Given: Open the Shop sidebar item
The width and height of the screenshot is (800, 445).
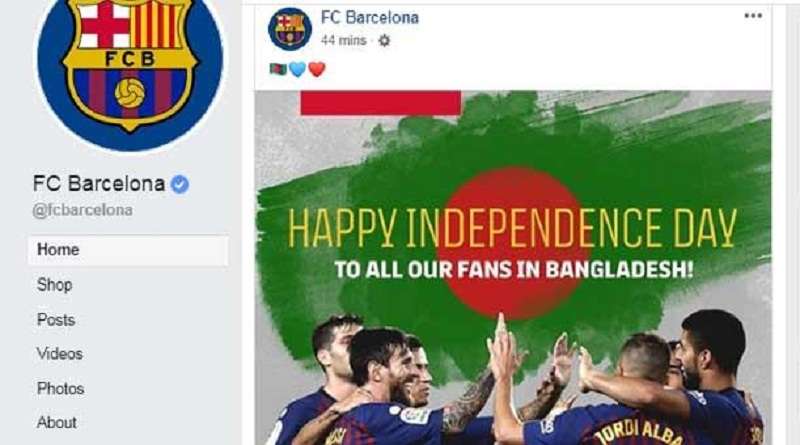Looking at the screenshot, I should tap(54, 285).
